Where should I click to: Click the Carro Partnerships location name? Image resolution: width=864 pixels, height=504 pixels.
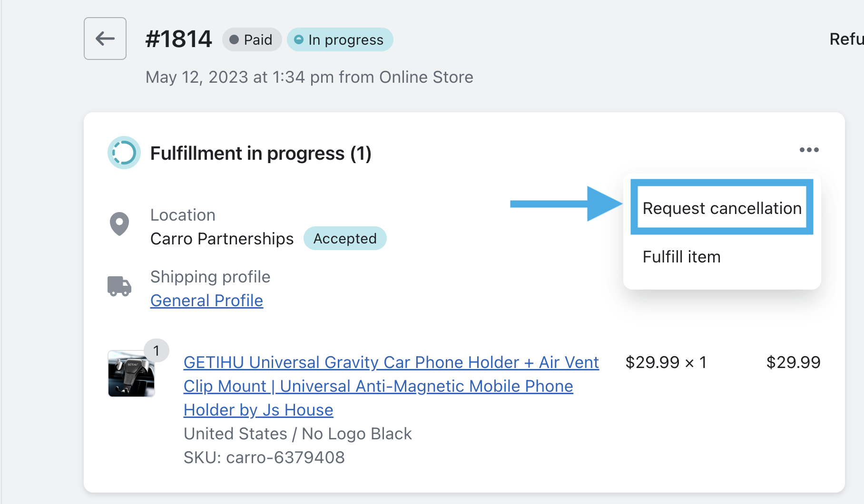tap(222, 239)
